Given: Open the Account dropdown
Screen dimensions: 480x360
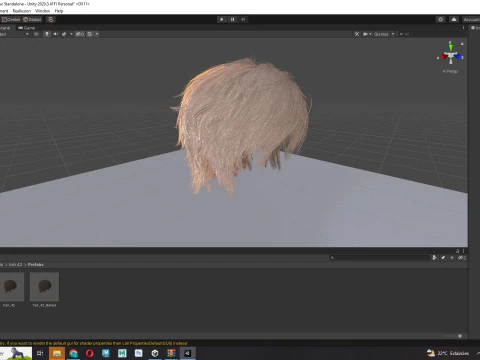Looking at the screenshot, I should coord(471,19).
